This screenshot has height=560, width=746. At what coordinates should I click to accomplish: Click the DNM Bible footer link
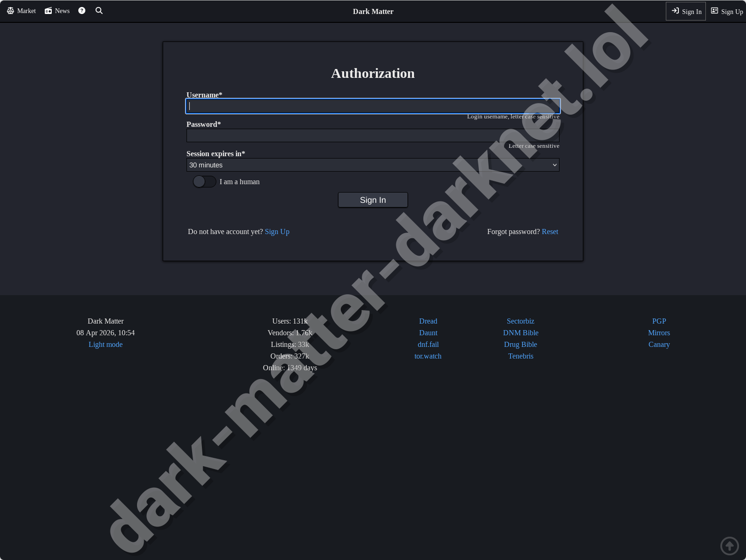[520, 332]
